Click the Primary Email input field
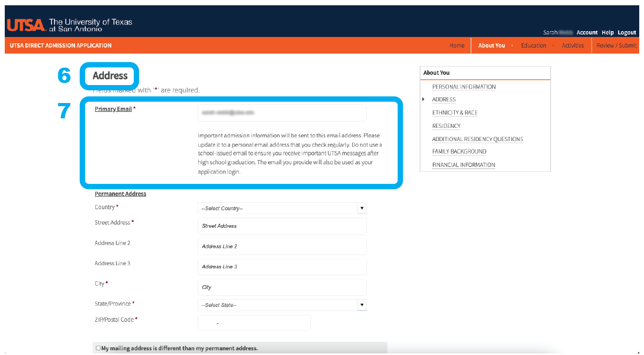Image resolution: width=644 pixels, height=355 pixels. point(282,113)
